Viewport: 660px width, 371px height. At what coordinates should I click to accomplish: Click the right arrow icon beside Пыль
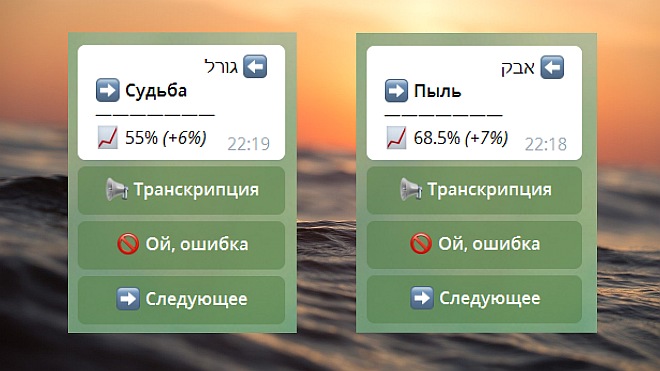point(396,91)
